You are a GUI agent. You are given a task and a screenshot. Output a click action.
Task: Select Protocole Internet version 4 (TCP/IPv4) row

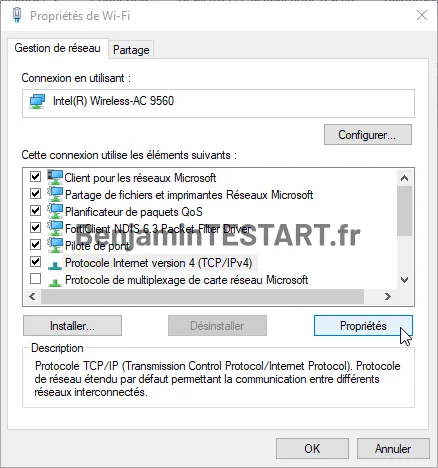158,263
